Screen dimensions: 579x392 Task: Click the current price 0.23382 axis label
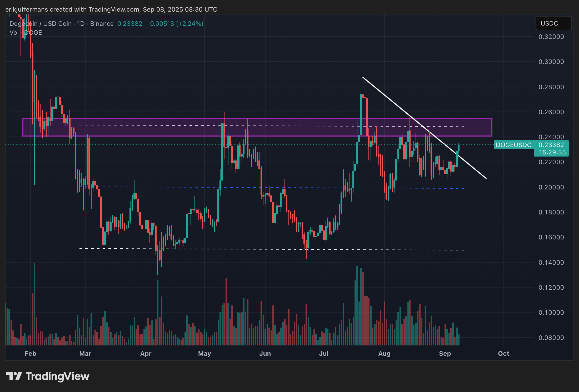(551, 145)
